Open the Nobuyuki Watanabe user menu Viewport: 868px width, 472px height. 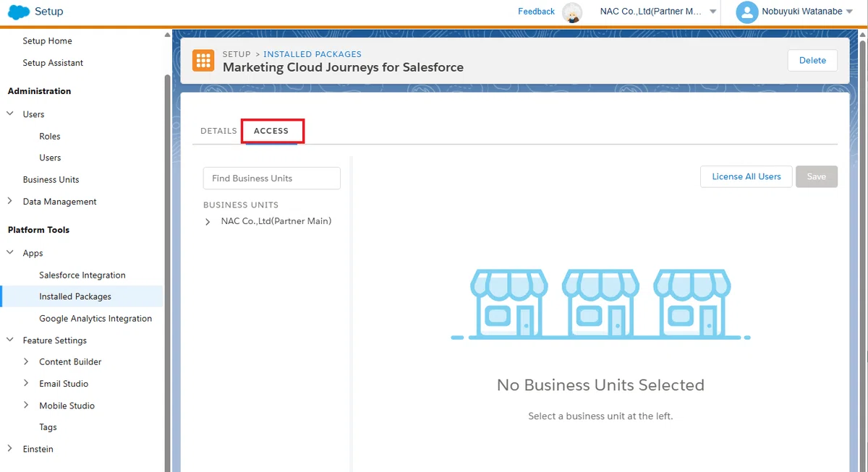click(807, 12)
